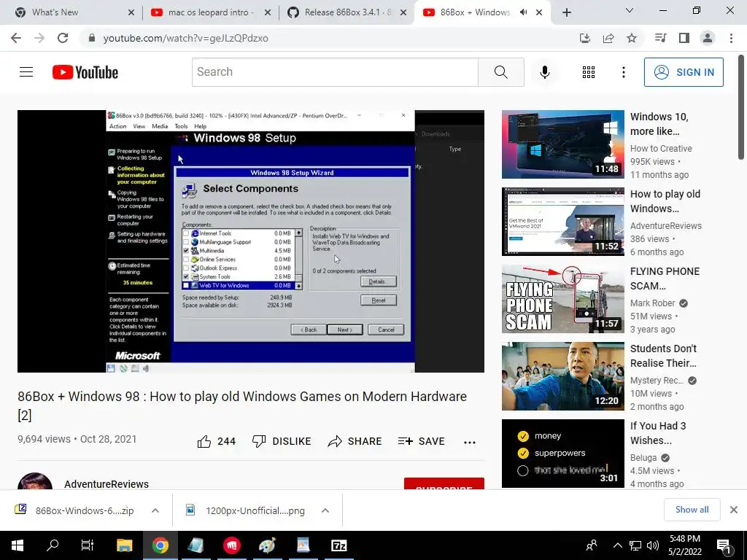Mute the audio on the 86Box tab
This screenshot has height=560, width=747.
click(x=524, y=12)
